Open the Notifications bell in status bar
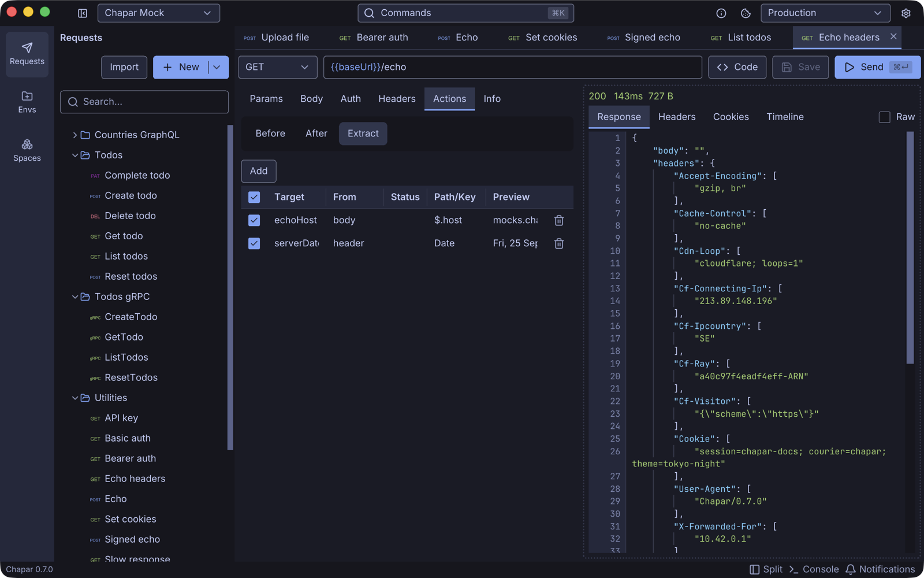The height and width of the screenshot is (578, 924). coord(881,569)
